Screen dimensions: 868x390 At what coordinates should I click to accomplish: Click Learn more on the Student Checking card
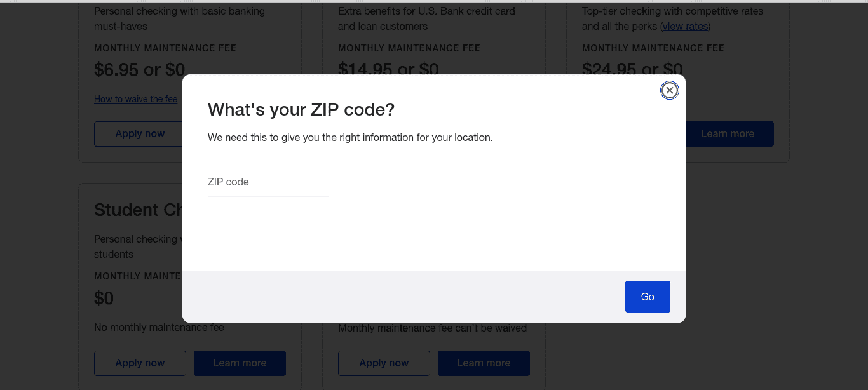click(x=240, y=363)
